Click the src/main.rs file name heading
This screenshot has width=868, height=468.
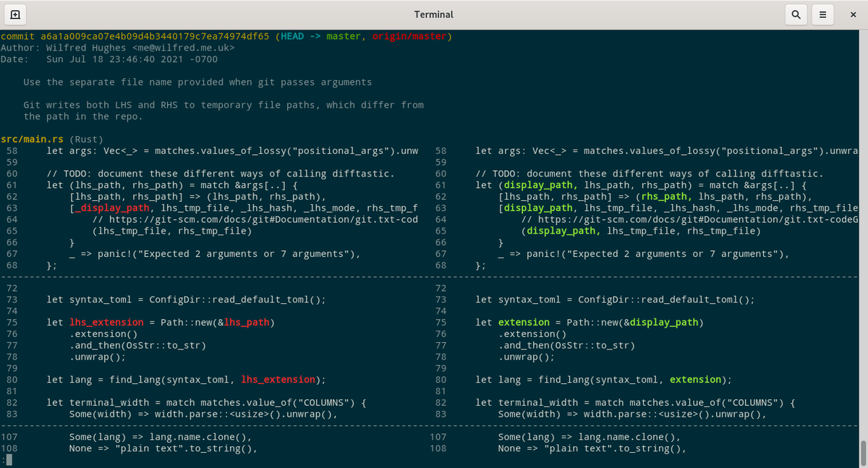[23, 139]
